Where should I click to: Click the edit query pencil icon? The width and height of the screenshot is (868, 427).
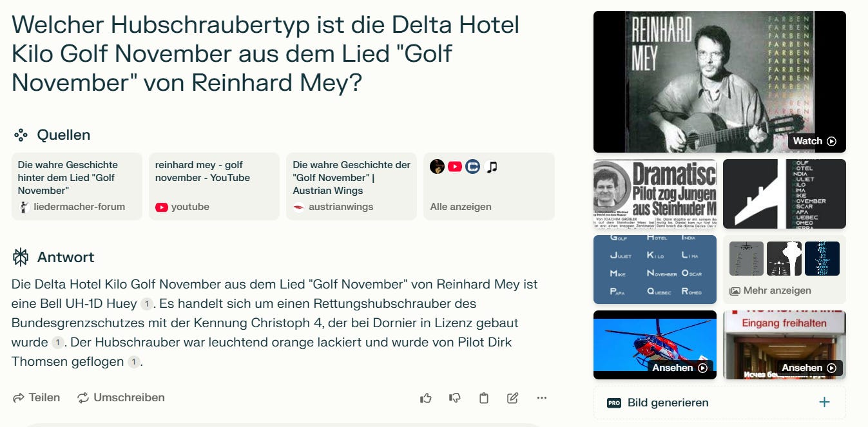[x=513, y=398]
